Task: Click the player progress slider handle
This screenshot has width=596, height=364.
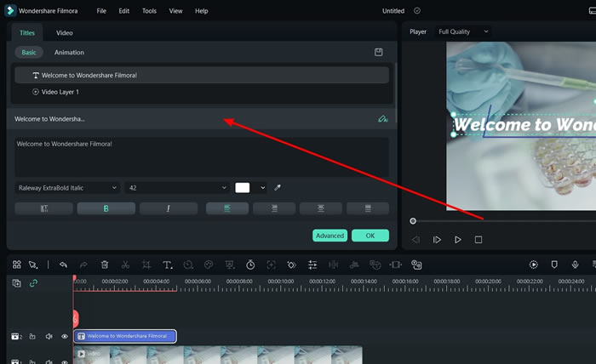Action: (x=413, y=221)
